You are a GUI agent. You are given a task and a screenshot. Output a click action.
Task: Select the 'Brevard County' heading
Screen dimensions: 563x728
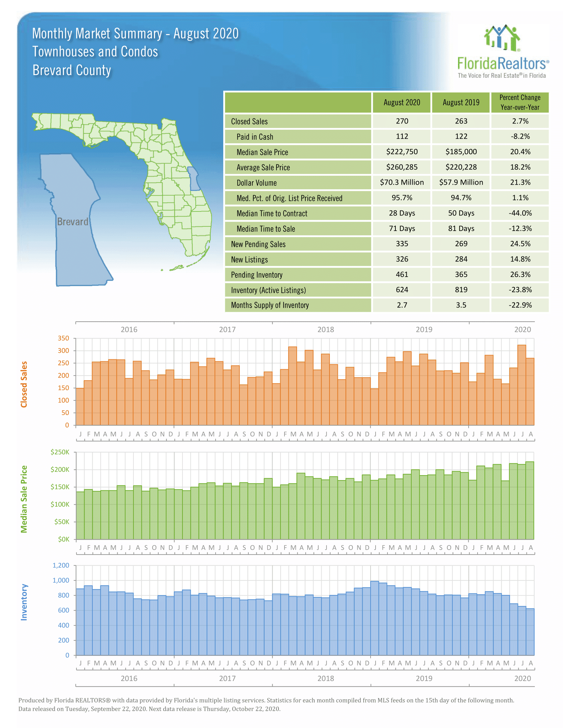[72, 70]
